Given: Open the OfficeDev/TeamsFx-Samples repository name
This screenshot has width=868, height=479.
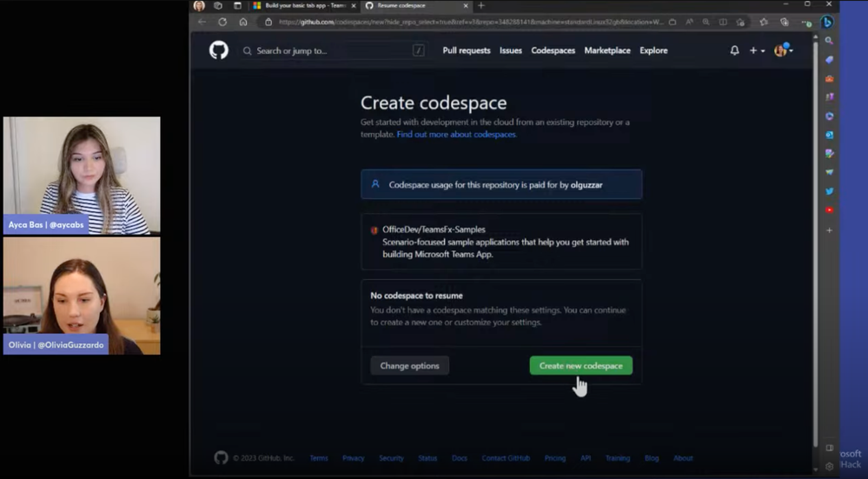Looking at the screenshot, I should point(434,230).
